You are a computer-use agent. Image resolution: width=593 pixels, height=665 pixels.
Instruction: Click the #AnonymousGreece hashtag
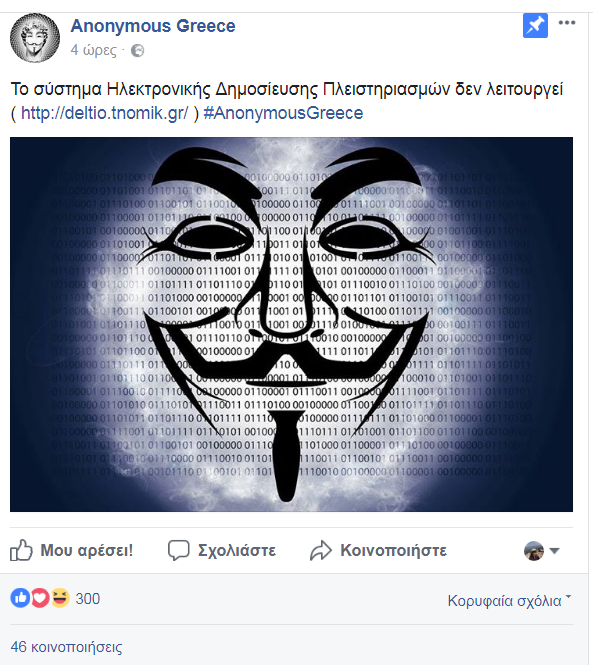point(283,113)
